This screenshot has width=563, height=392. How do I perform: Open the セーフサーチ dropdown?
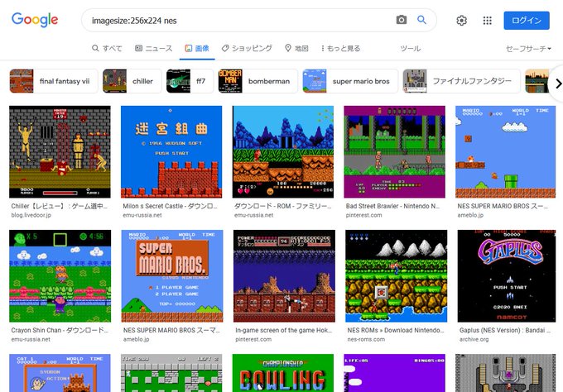click(528, 49)
